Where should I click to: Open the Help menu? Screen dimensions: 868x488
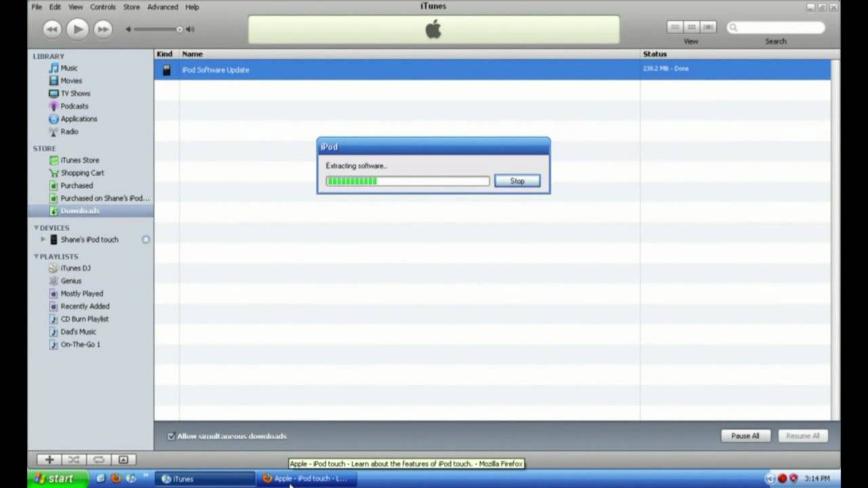point(192,7)
